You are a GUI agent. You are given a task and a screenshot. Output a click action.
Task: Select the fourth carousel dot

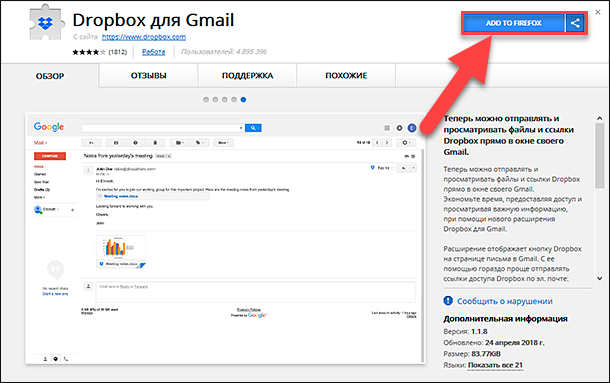point(234,100)
